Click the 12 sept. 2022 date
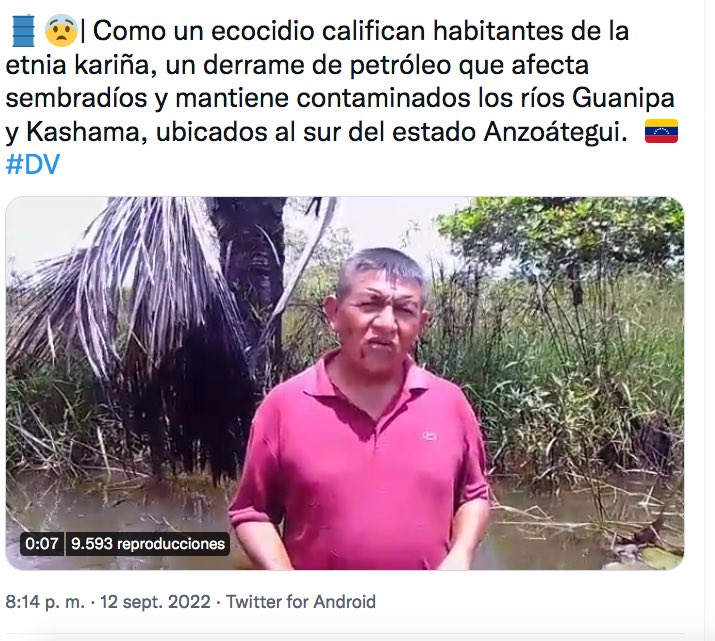Viewport: 715px width, 641px height. 155,602
